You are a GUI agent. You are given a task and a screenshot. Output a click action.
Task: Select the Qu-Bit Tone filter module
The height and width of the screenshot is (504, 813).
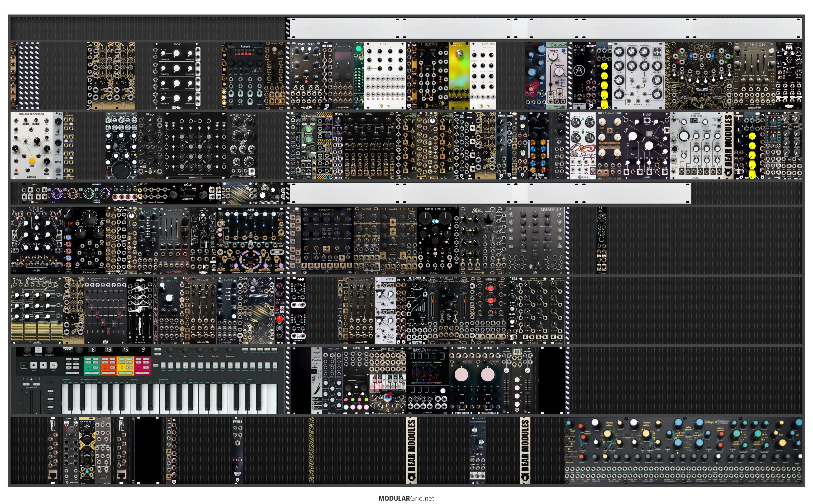coord(177,76)
